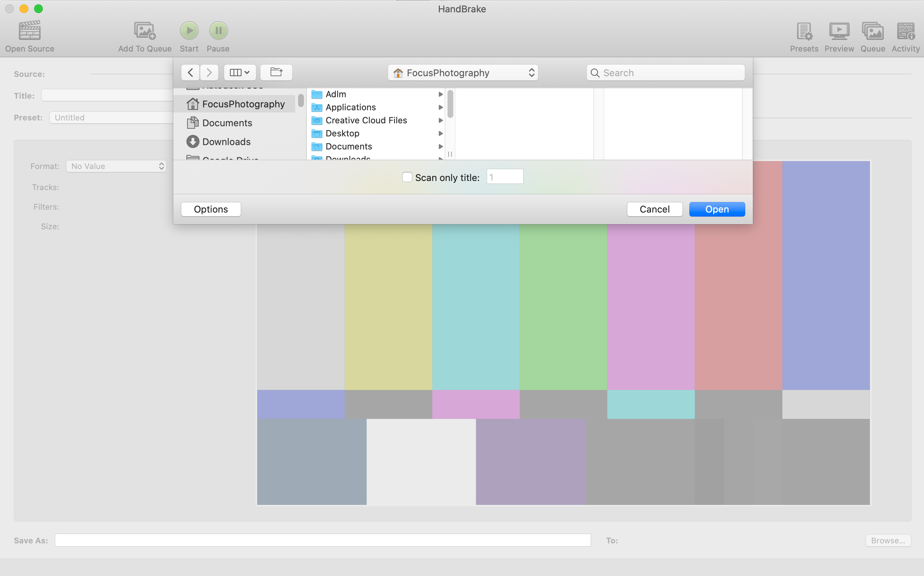Expand the Creative Cloud Files folder arrow

[x=440, y=120]
